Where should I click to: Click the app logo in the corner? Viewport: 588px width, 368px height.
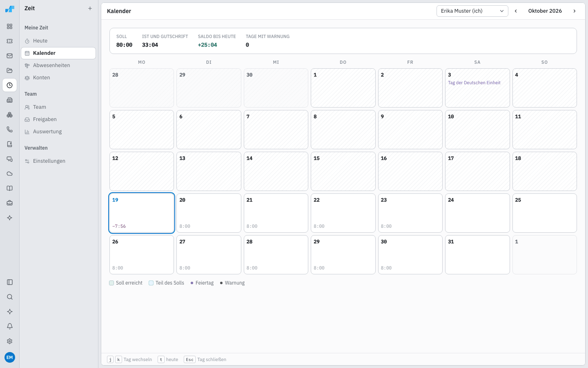click(x=10, y=9)
